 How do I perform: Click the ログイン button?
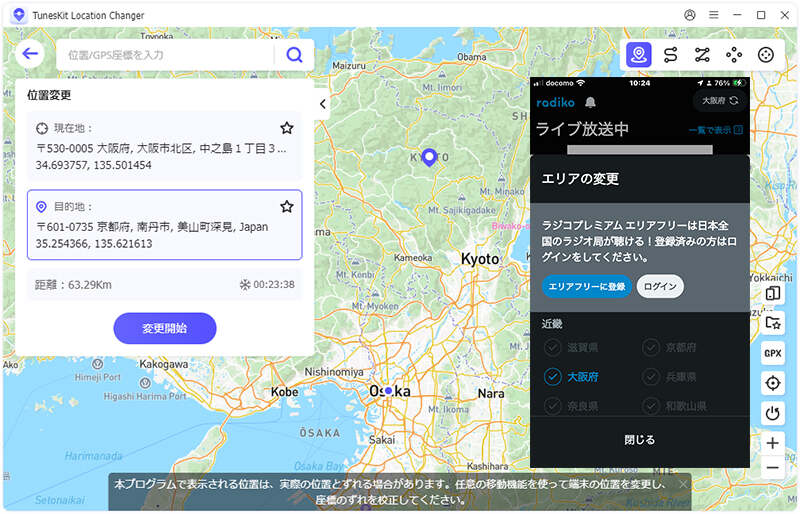[x=660, y=286]
